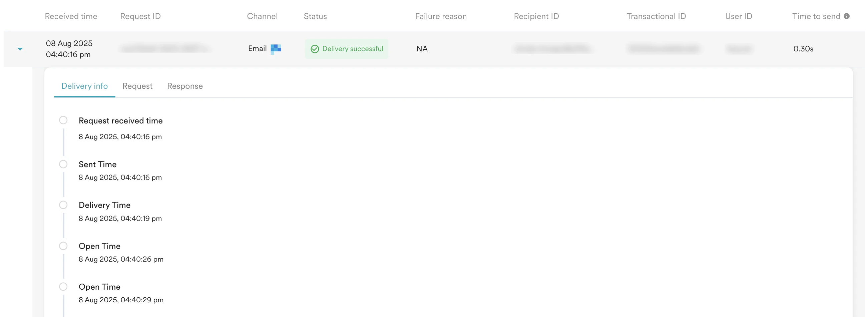
Task: Click the circle marker beside Sent Time
Action: click(63, 164)
